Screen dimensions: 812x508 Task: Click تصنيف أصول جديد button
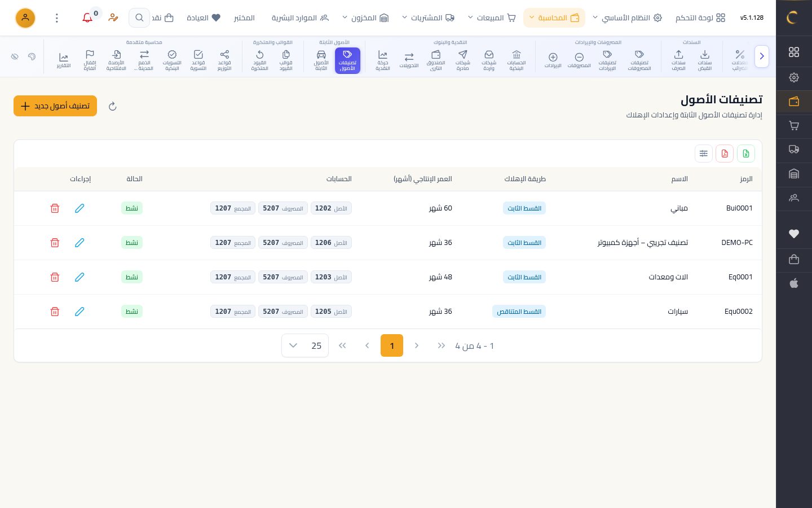point(55,106)
